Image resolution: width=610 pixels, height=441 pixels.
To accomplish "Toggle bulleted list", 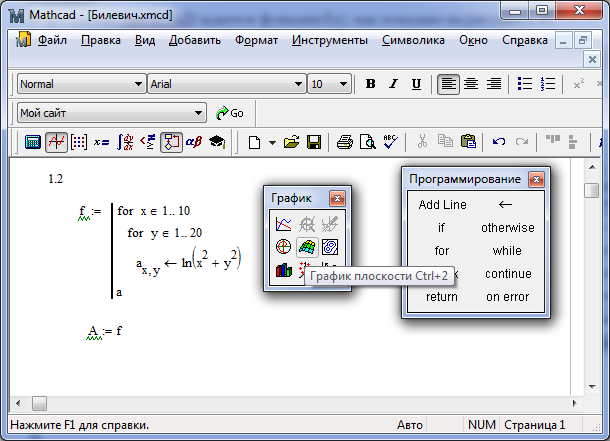I will pyautogui.click(x=525, y=84).
